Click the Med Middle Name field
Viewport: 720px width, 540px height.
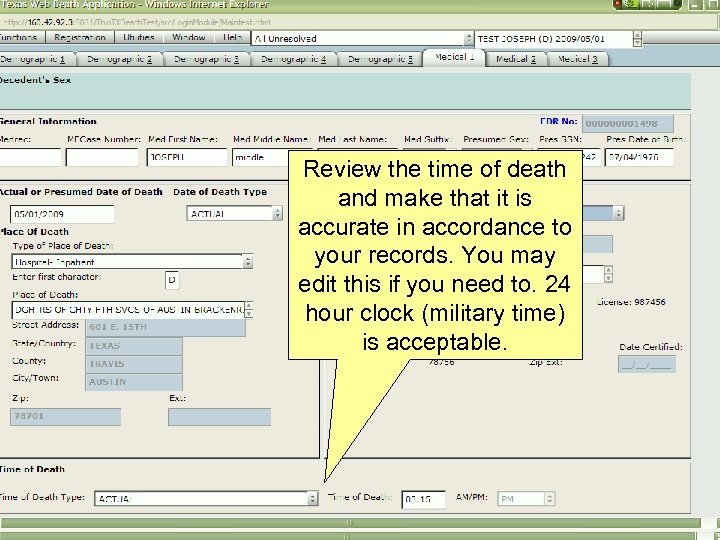pyautogui.click(x=260, y=157)
